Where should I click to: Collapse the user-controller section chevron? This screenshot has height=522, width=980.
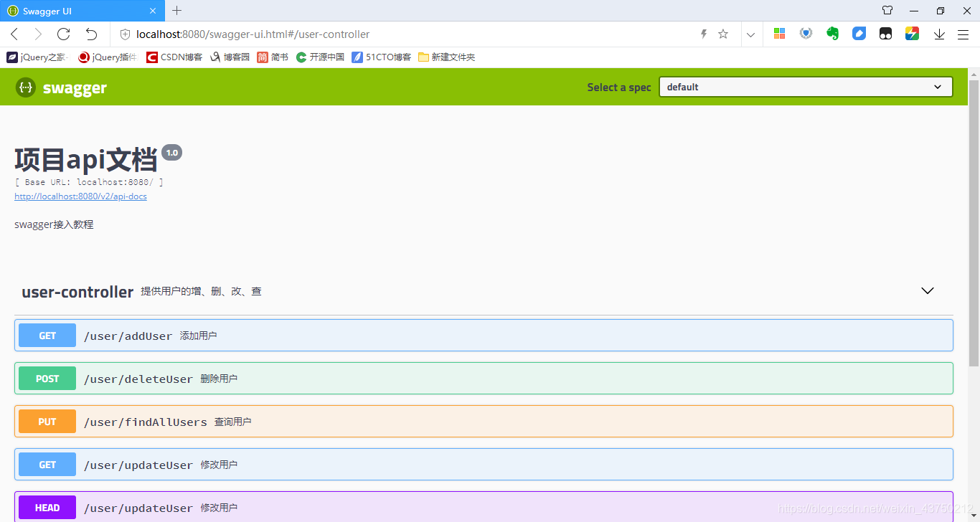tap(928, 291)
